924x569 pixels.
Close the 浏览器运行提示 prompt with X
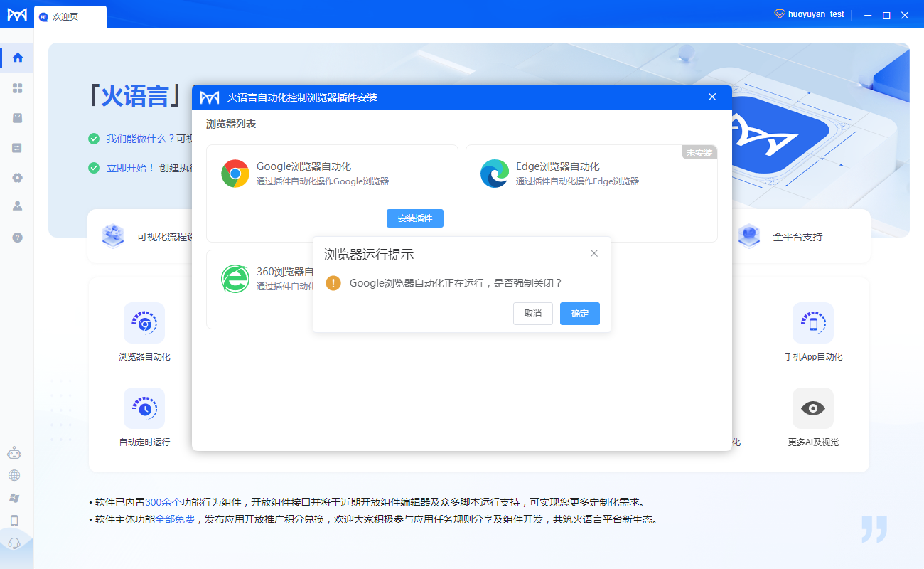coord(594,253)
